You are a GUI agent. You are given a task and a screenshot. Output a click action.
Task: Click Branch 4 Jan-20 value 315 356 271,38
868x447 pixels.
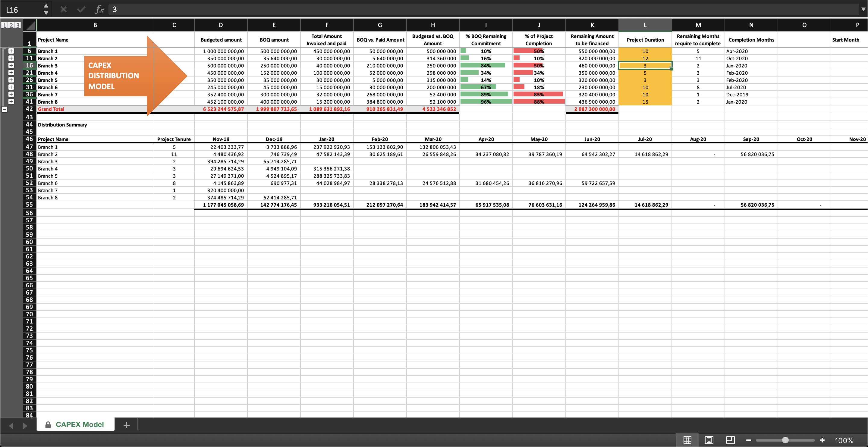tap(327, 169)
